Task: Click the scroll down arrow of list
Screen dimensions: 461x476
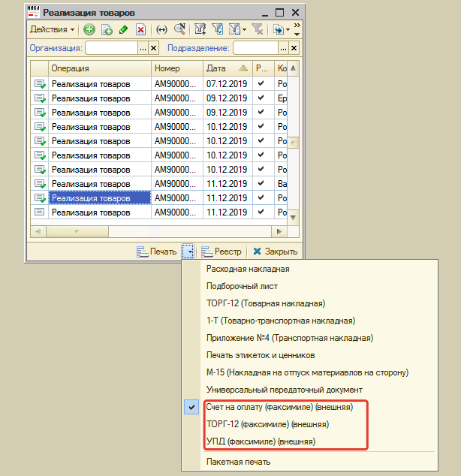Action: point(293,218)
